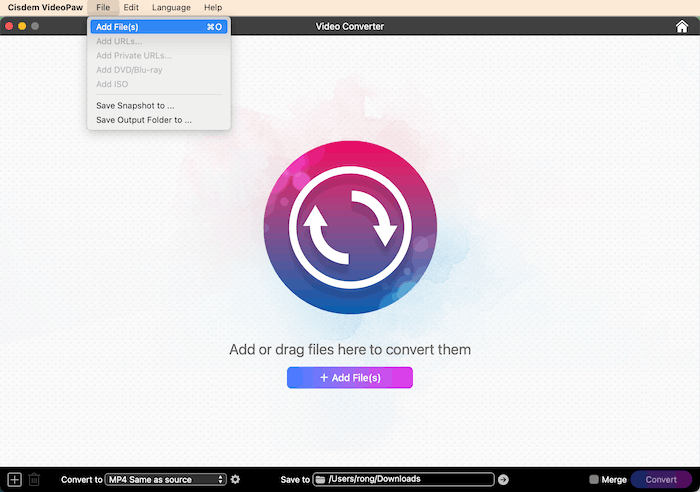Image resolution: width=700 pixels, height=492 pixels.
Task: Click the Cisdem VideoPaw app menu
Action: tap(43, 7)
